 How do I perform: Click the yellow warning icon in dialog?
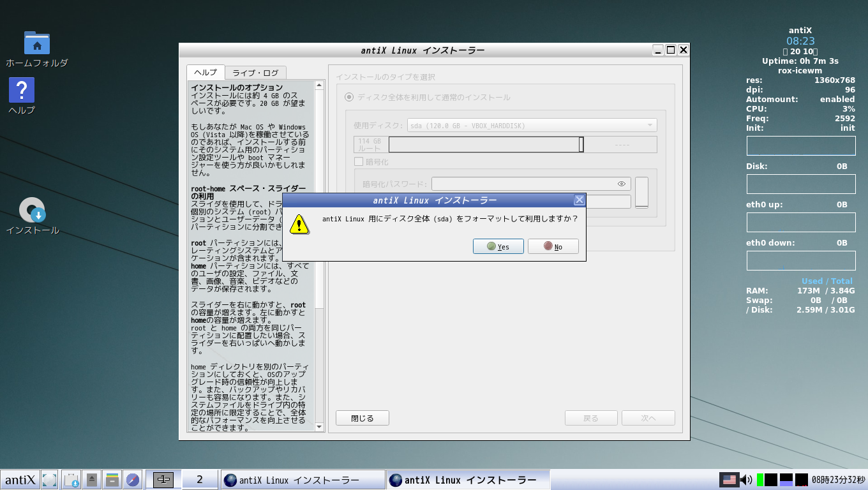tap(298, 224)
